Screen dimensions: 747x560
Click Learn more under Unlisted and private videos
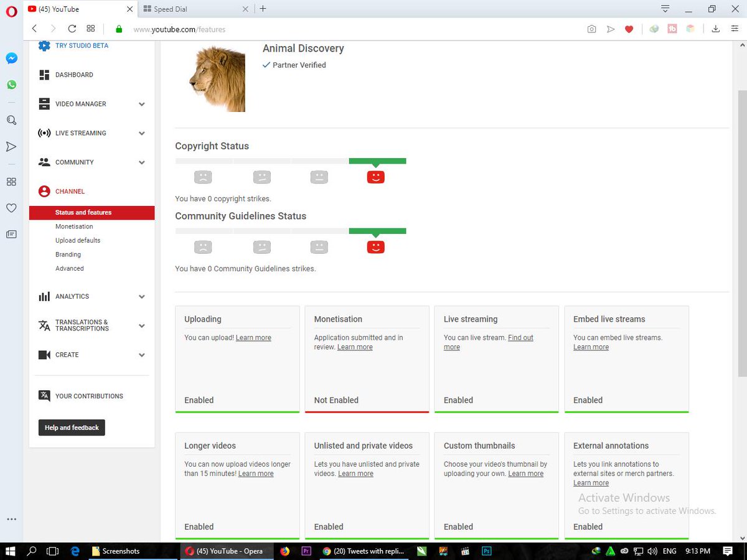pos(355,474)
